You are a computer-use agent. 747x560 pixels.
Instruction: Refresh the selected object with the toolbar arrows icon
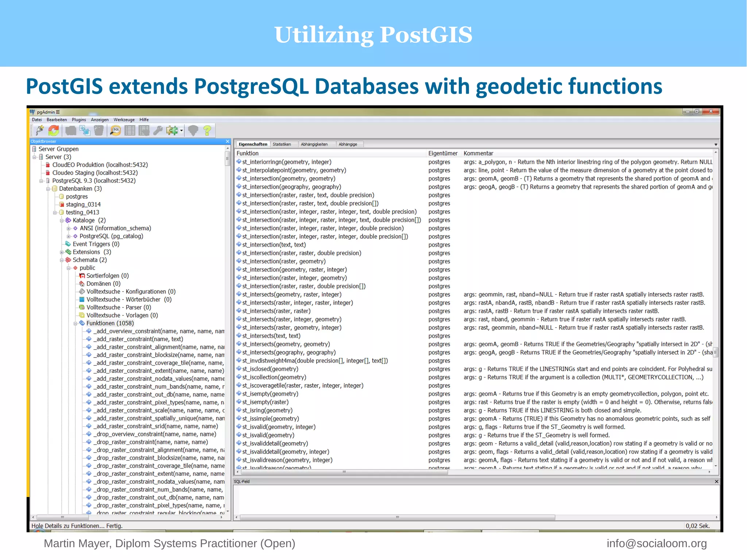(54, 130)
